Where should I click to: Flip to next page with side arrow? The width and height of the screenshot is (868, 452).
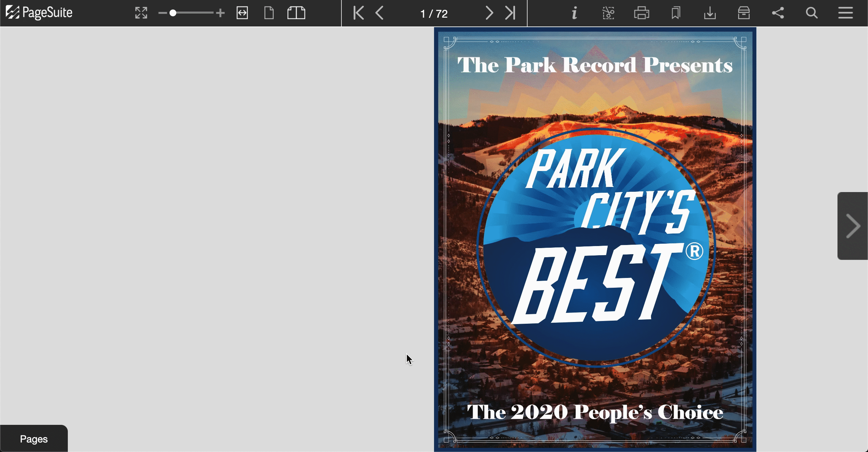(853, 226)
